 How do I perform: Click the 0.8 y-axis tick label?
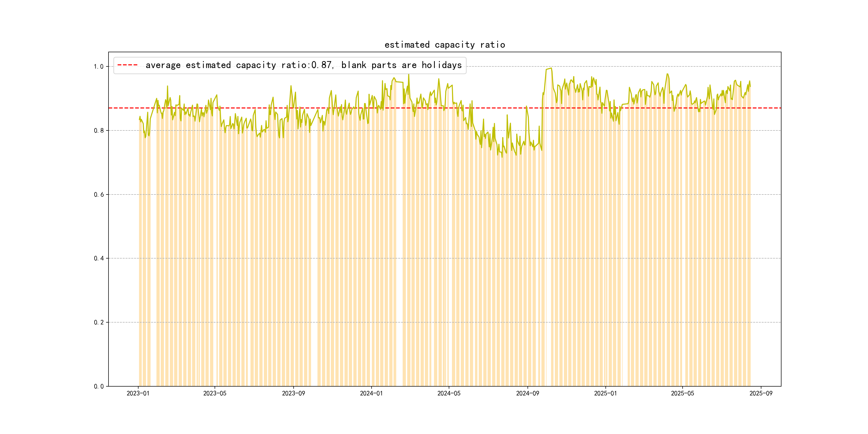click(98, 131)
